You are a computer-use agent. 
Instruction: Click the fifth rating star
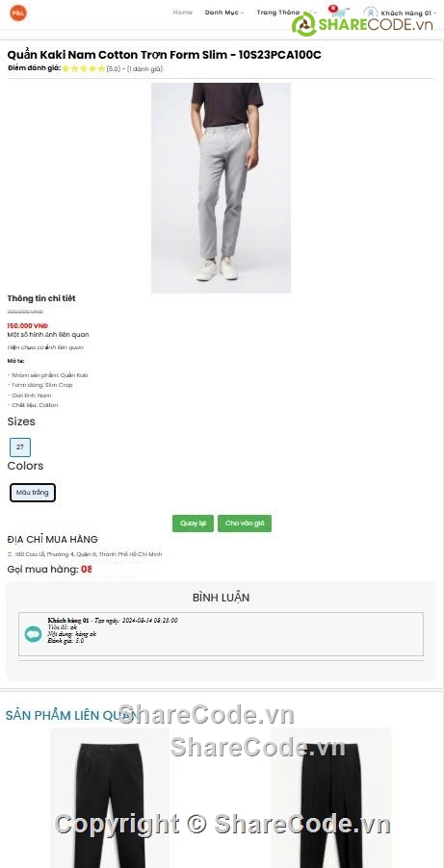[x=101, y=69]
